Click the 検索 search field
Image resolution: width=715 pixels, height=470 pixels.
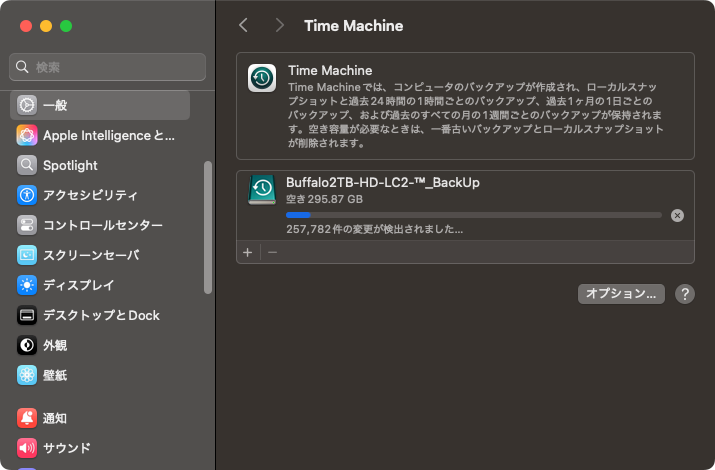[x=108, y=67]
